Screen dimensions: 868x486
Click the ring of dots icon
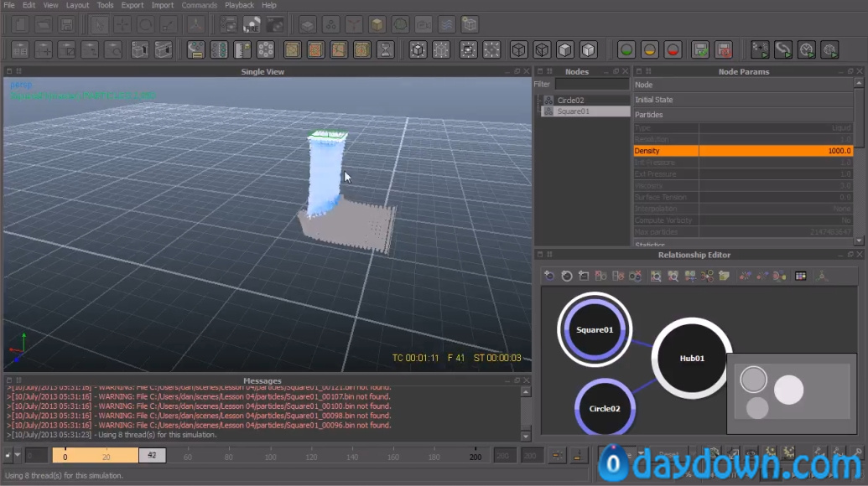pyautogui.click(x=266, y=49)
